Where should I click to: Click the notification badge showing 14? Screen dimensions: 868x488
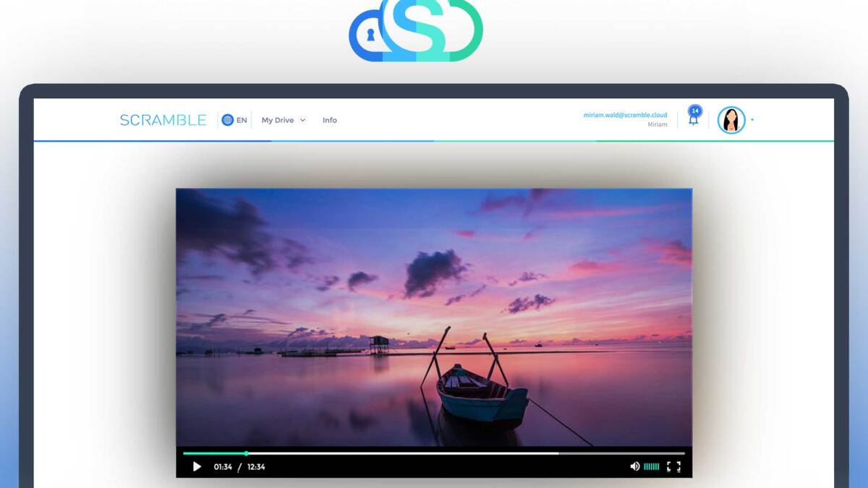click(x=695, y=111)
